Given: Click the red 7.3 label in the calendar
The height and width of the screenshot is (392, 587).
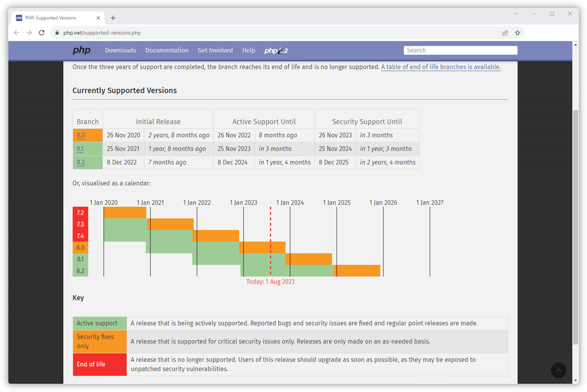Looking at the screenshot, I should pos(80,224).
